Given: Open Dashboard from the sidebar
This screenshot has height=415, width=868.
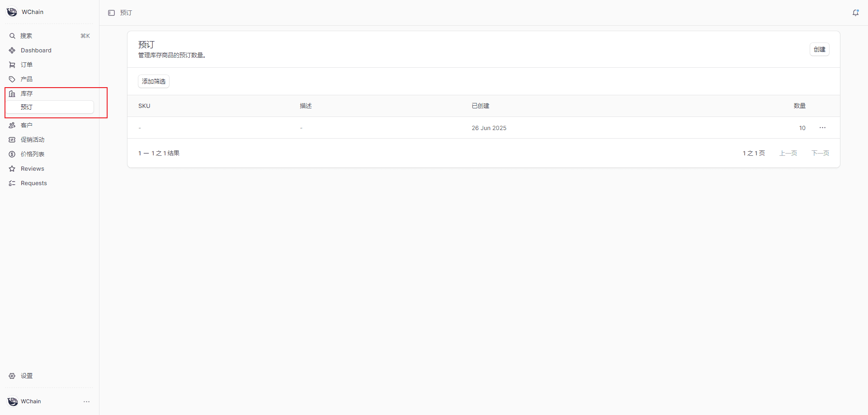Looking at the screenshot, I should (x=36, y=50).
